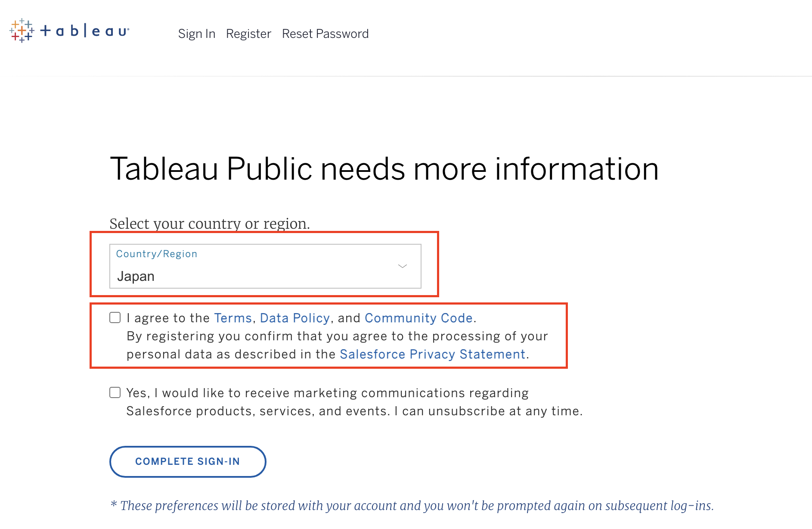This screenshot has width=812, height=529.
Task: Enable the marketing communications checkbox
Action: coord(115,392)
